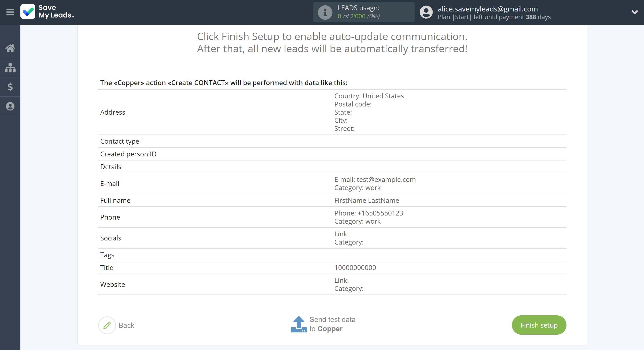Click the account email alice.savemyleads@gmail.com

[488, 9]
